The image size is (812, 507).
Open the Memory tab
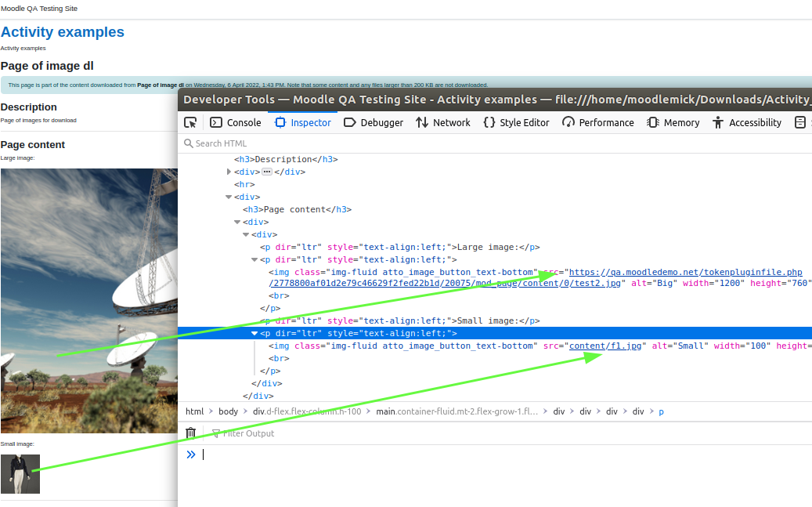[673, 123]
